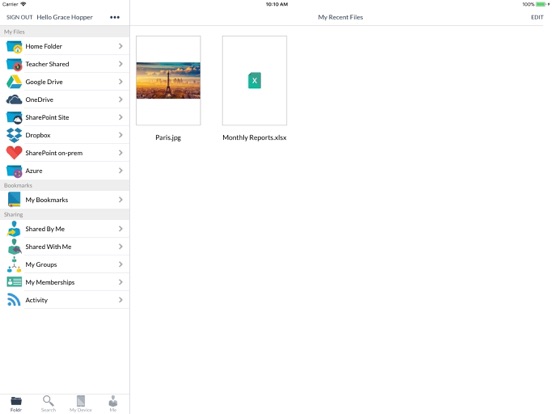Select the Google Drive triangle icon
Screen dimensions: 552x414
pyautogui.click(x=14, y=82)
